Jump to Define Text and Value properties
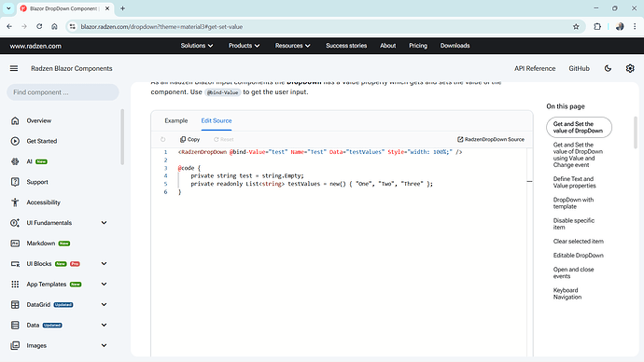The image size is (644, 362). 574,182
